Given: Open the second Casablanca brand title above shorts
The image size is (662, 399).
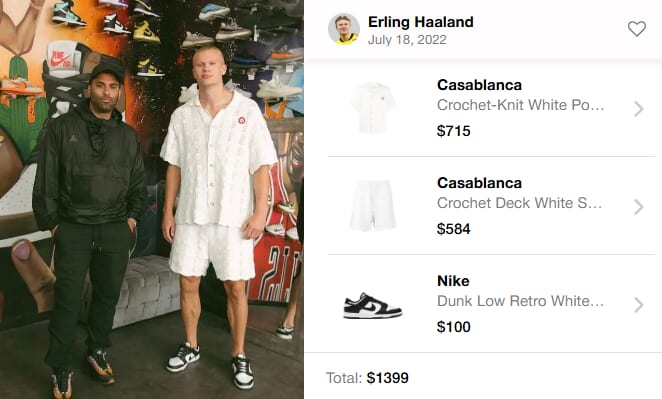Looking at the screenshot, I should tap(479, 183).
